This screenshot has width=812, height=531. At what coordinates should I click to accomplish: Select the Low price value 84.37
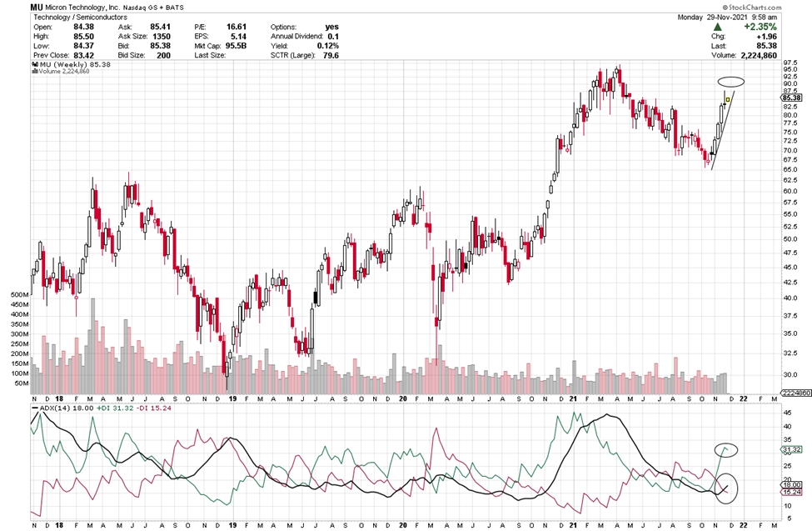[84, 46]
